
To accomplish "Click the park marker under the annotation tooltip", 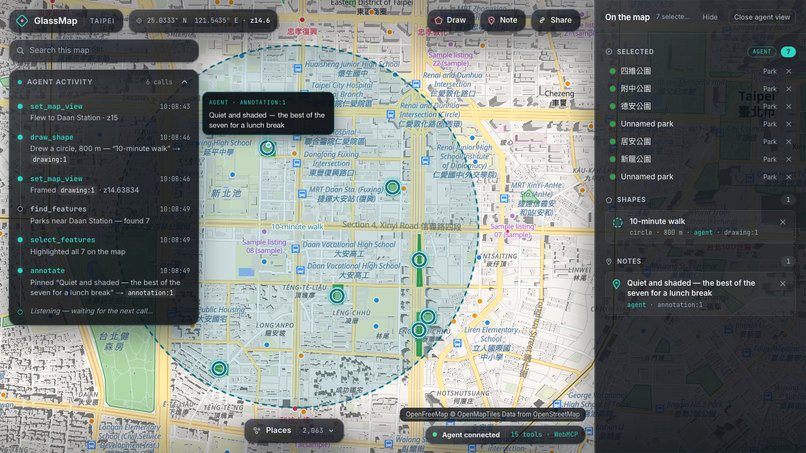I will [267, 148].
